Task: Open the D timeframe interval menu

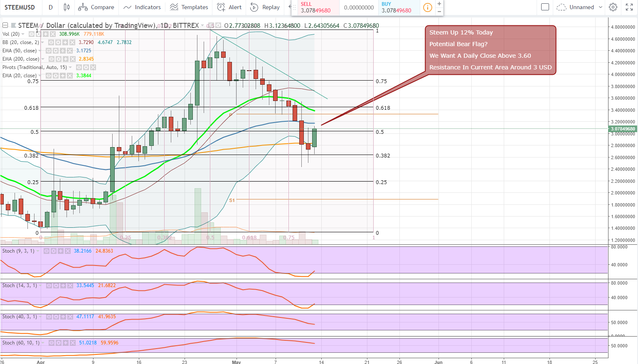Action: (x=50, y=7)
